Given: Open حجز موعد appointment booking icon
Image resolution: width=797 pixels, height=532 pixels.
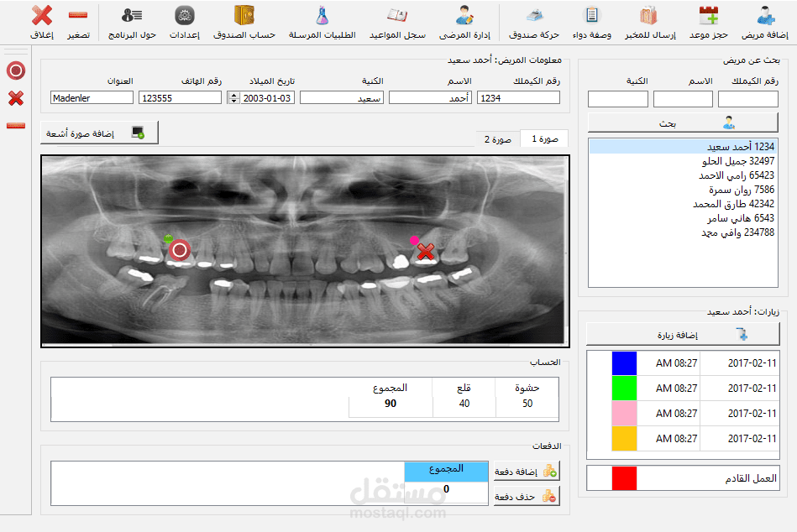Looking at the screenshot, I should [709, 16].
